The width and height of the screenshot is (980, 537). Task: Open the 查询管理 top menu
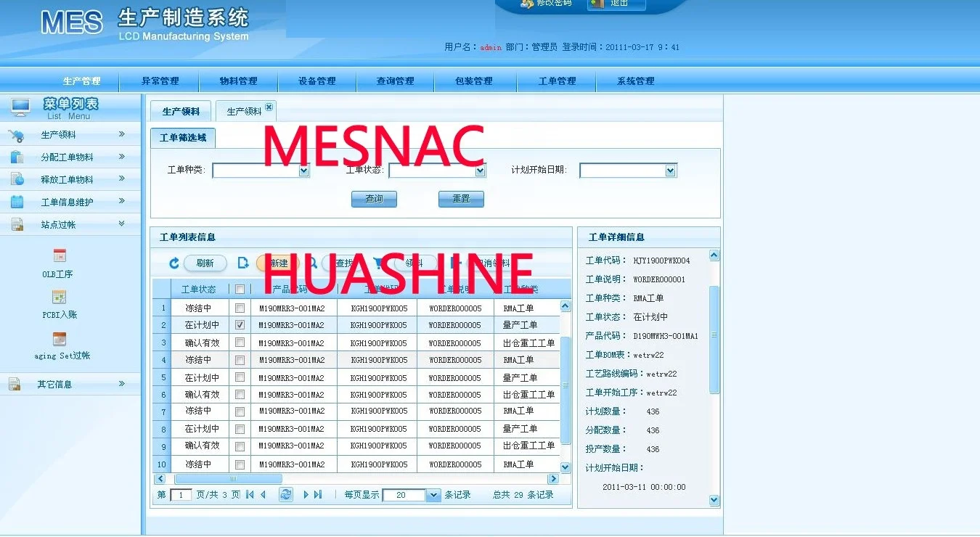coord(395,81)
